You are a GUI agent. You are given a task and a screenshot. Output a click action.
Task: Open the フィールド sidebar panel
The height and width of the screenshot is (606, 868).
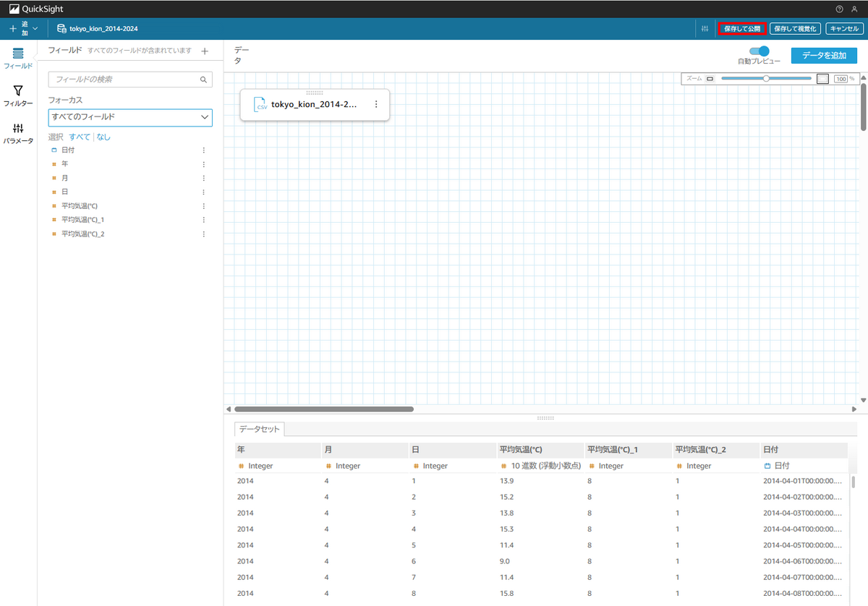[18, 59]
